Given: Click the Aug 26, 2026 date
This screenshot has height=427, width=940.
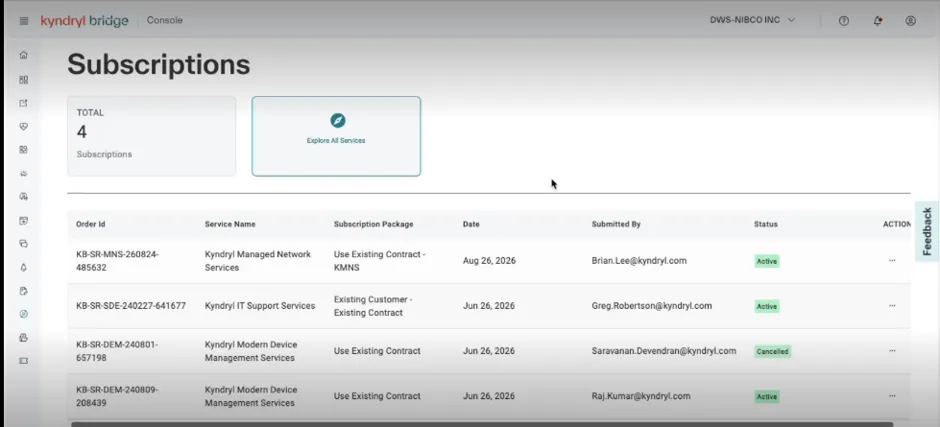Looking at the screenshot, I should pyautogui.click(x=489, y=261).
